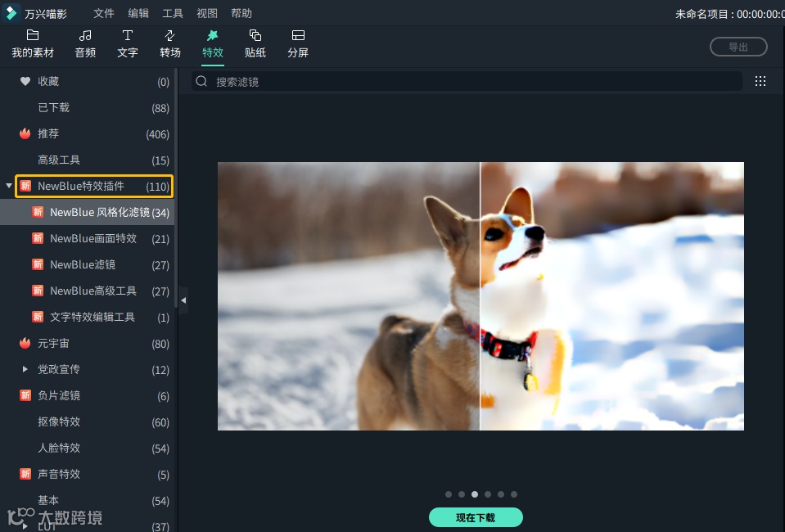The width and height of the screenshot is (785, 532).
Task: Open the 贴纸 stickers tab icon
Action: (x=255, y=35)
